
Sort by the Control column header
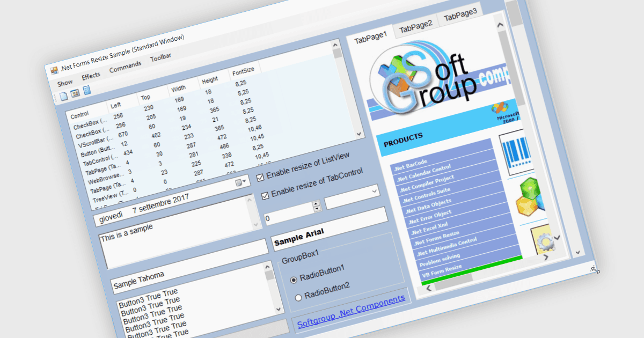(79, 114)
